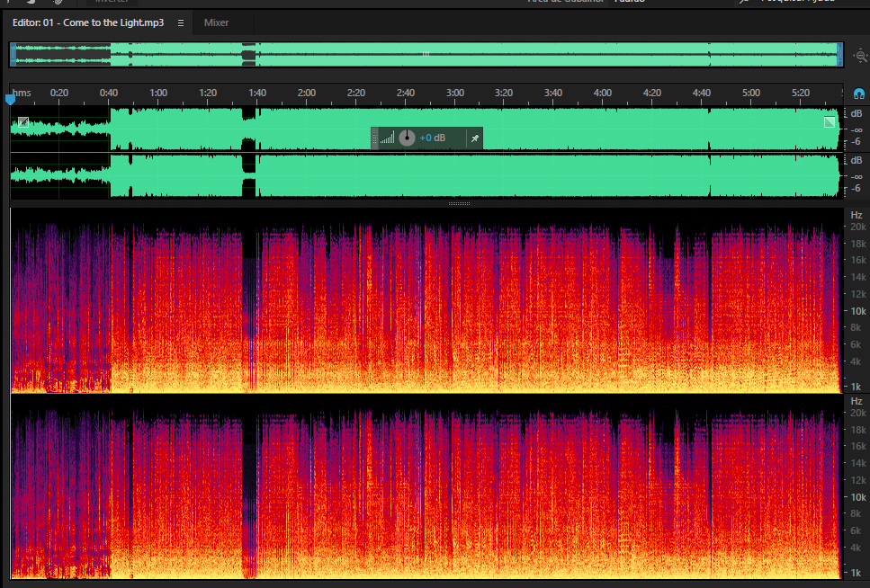Image resolution: width=870 pixels, height=588 pixels.
Task: Click the fade in handle on waveform
Action: (x=22, y=122)
